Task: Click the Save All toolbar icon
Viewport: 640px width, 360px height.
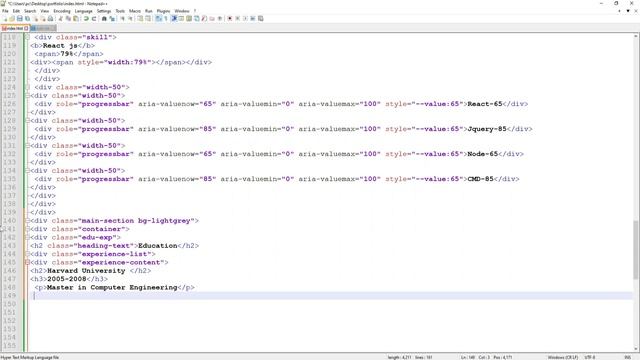Action: point(27,18)
